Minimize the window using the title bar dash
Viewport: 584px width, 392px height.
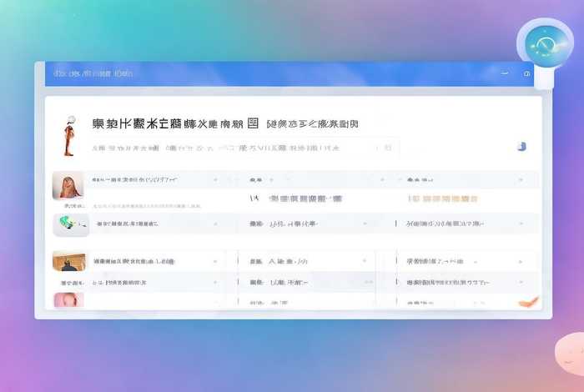pos(504,73)
